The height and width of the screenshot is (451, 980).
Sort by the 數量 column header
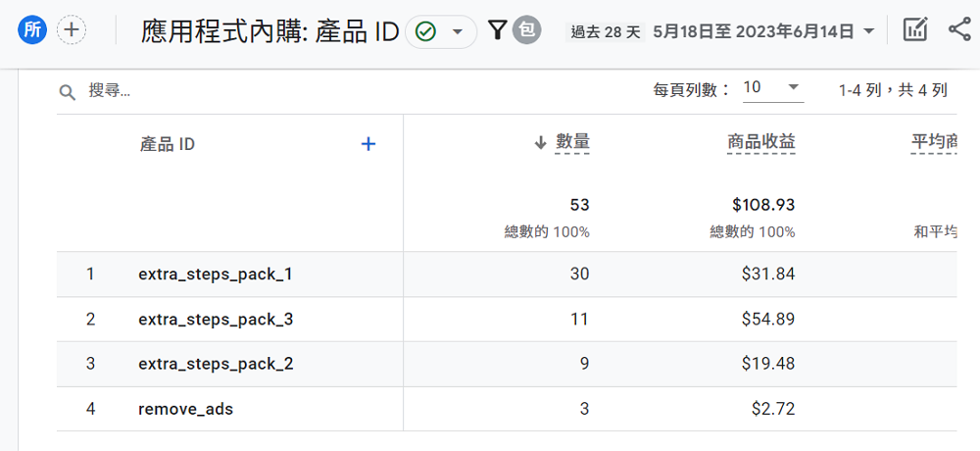[572, 142]
